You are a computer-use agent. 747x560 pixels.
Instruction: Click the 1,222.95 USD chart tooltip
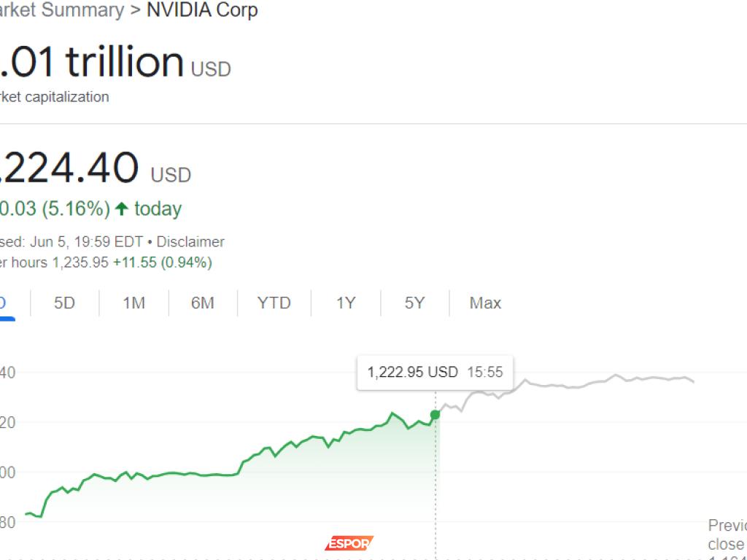coord(435,372)
